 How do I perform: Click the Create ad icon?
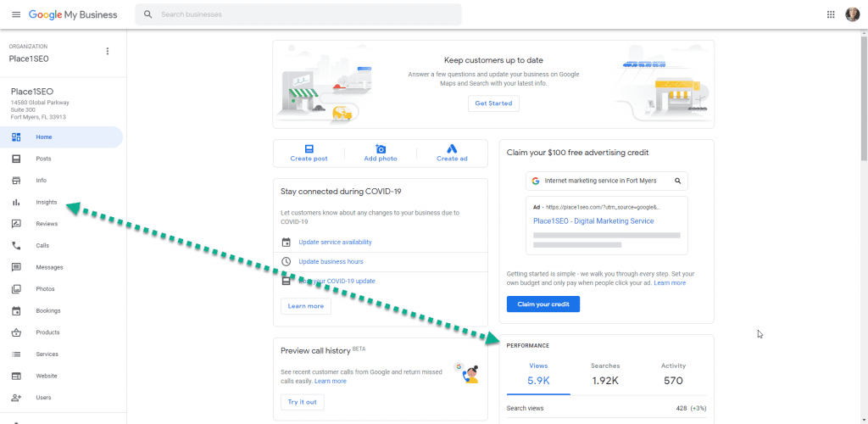coord(452,149)
